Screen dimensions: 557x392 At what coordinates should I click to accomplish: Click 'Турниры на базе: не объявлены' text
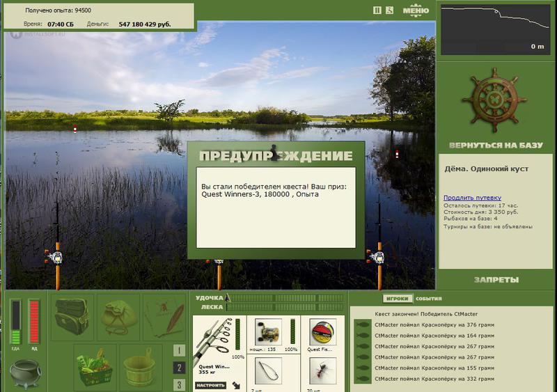[x=488, y=226]
